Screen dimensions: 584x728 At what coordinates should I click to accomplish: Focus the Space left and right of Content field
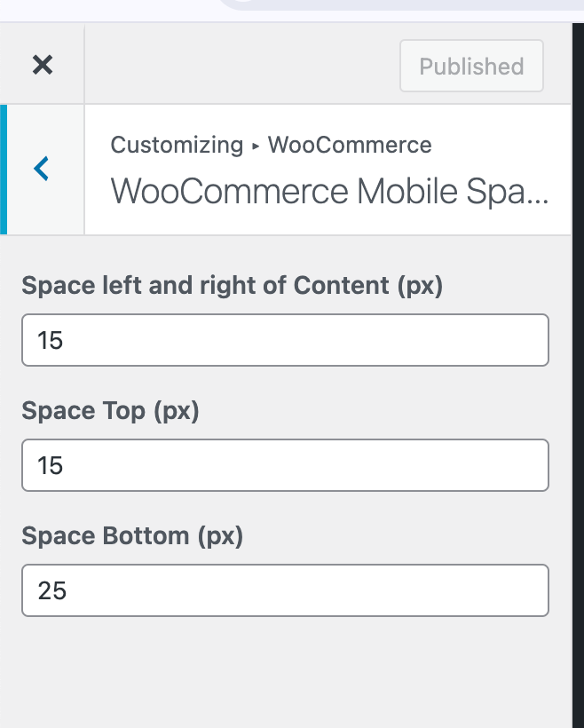(x=284, y=340)
